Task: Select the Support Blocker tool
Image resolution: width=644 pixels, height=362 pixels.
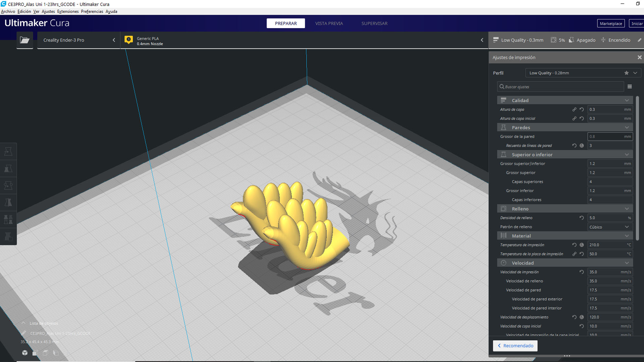Action: (8, 236)
